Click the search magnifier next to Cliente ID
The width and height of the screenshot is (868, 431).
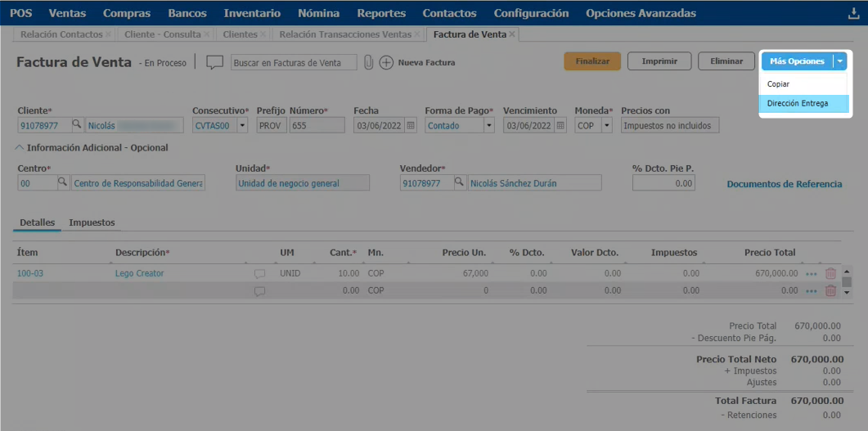[x=76, y=125]
